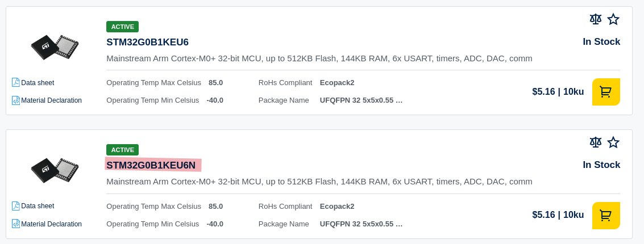Viewport: 644px width, 244px height.
Task: Favorite STM32G0B1KEU6 with the star icon
Action: pos(613,19)
